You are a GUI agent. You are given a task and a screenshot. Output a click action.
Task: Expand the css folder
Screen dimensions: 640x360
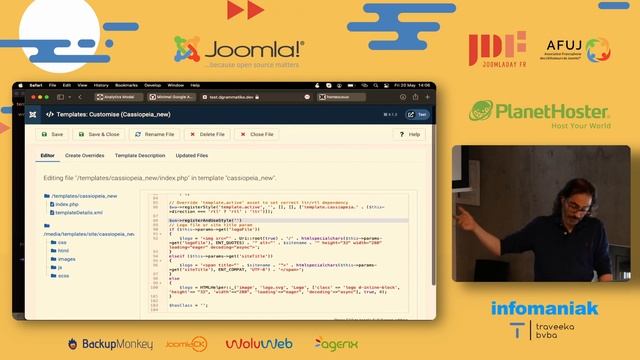(x=58, y=242)
